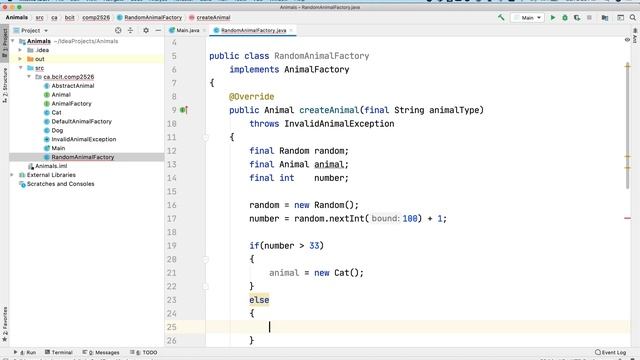Click the Animals breadcrumb in navigation bar
This screenshot has height=360, width=640.
tap(17, 18)
